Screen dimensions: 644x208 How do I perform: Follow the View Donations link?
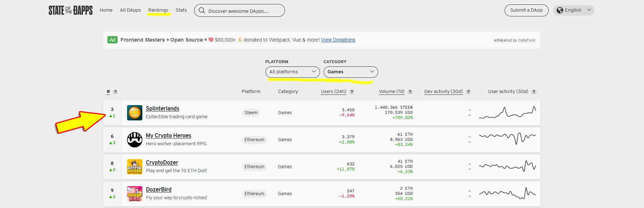coord(338,40)
